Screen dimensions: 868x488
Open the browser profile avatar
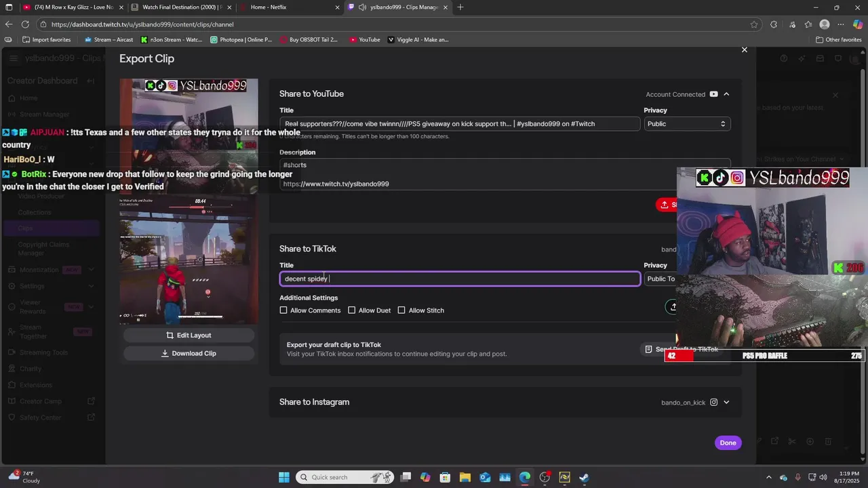point(825,24)
